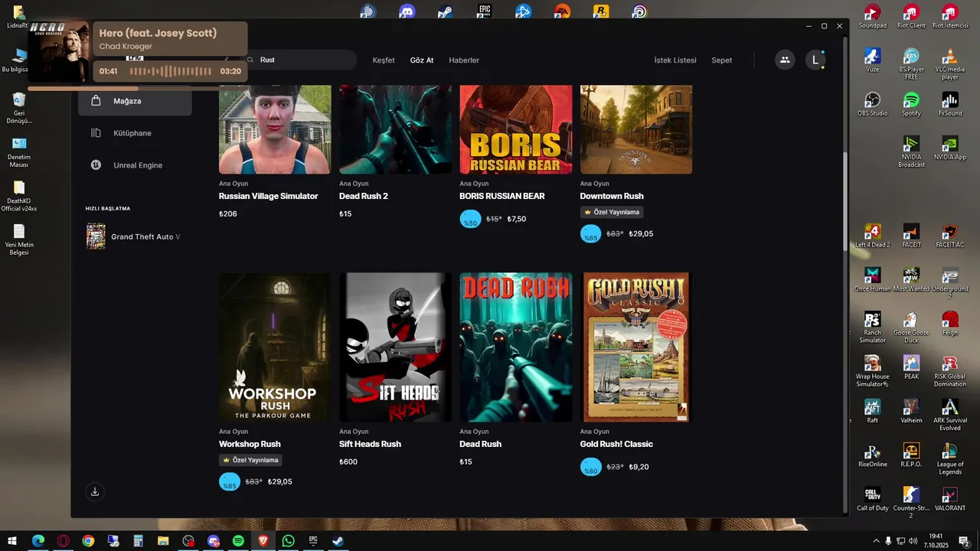Click the ₺206 Russian Village Simulator price
This screenshot has height=551, width=980.
click(228, 214)
